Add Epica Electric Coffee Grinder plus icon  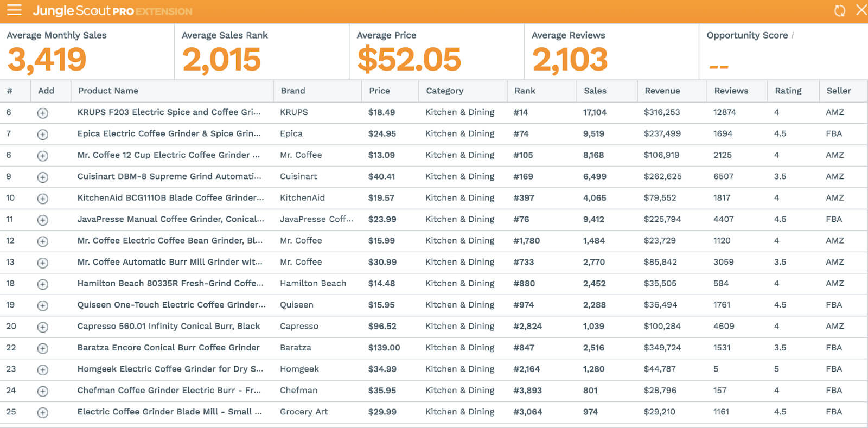pos(43,135)
